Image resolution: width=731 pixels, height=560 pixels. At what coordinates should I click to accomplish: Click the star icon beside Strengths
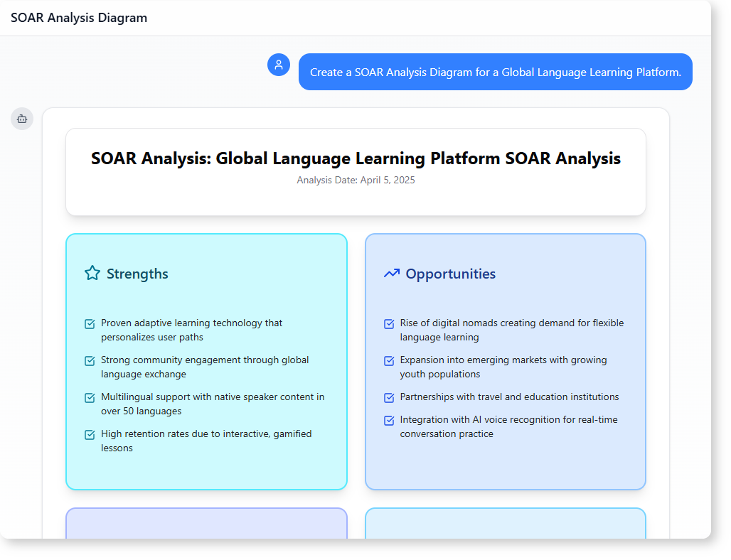tap(92, 273)
